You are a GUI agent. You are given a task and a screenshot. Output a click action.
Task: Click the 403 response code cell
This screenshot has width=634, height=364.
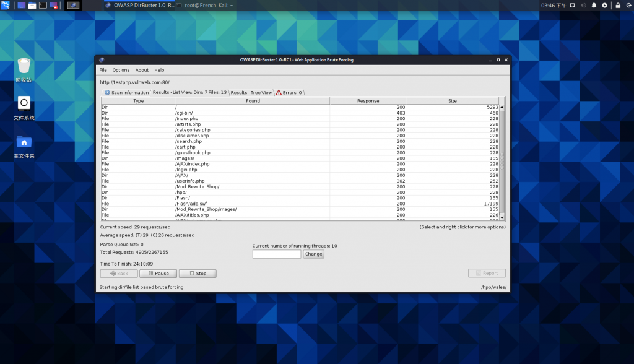click(x=401, y=113)
